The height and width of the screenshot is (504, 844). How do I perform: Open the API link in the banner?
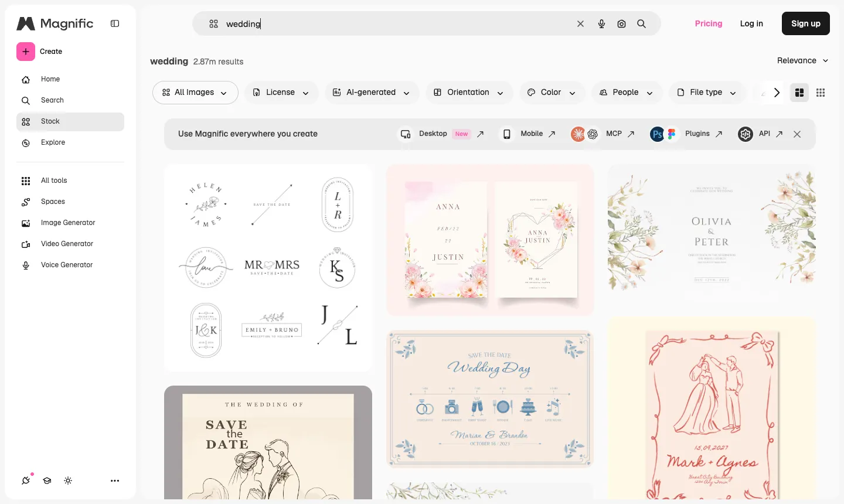click(x=761, y=134)
